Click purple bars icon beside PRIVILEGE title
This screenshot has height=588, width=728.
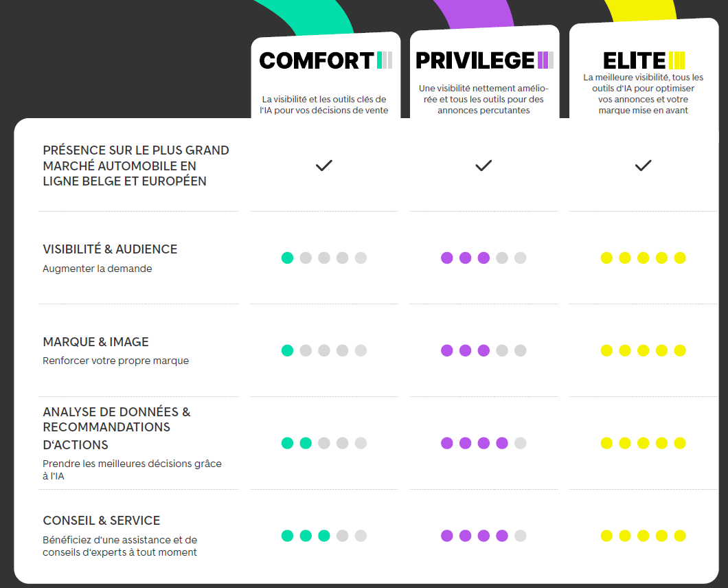pos(545,60)
